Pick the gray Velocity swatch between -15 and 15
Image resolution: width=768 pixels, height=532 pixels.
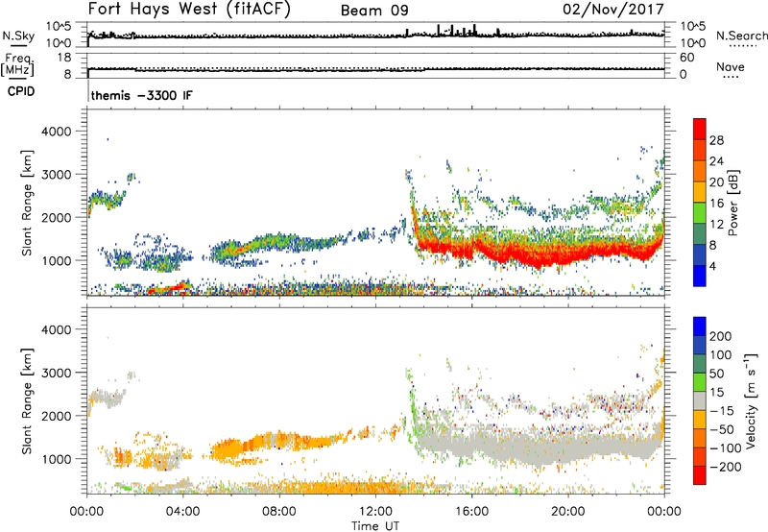700,401
